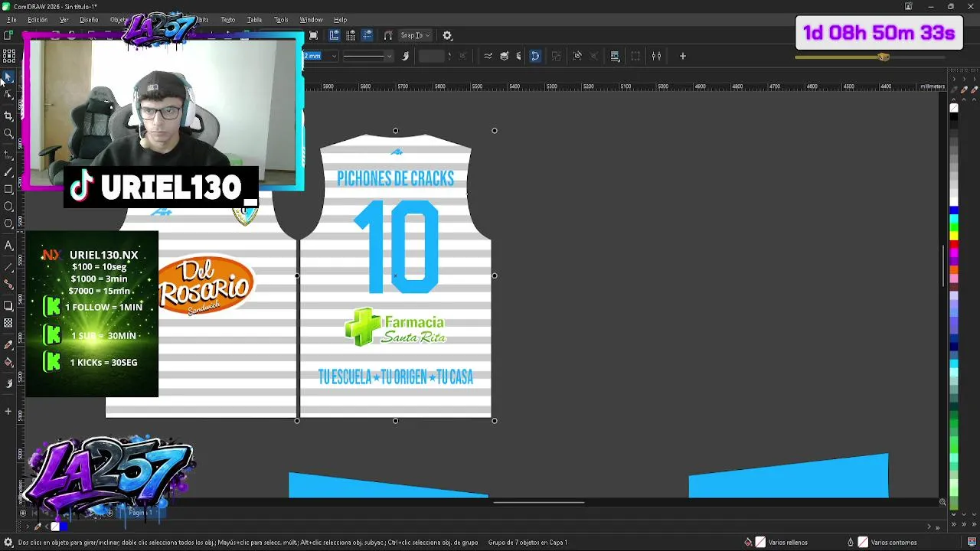Select the Zoom magnifier tool

pyautogui.click(x=8, y=133)
